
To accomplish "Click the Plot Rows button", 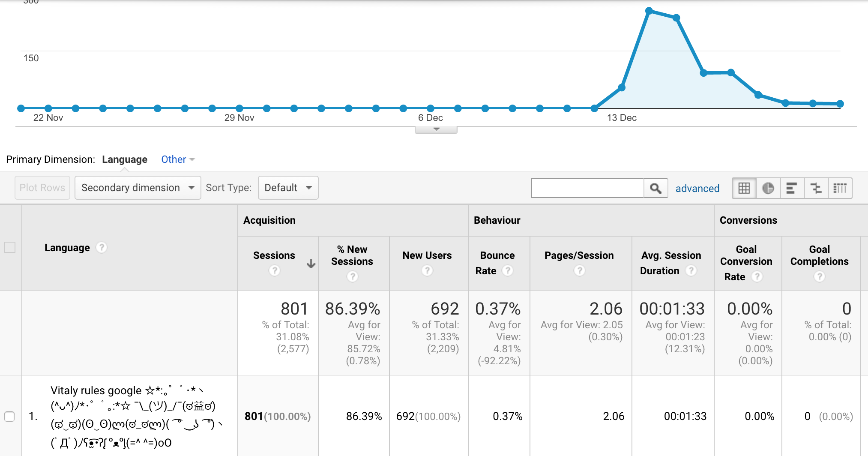I will point(42,188).
